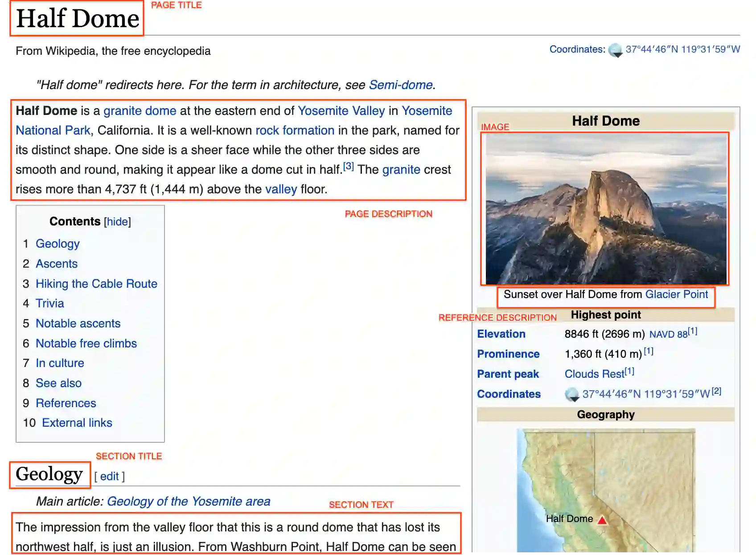Follow the Glacier Point caption link
Screen dimensions: 756x555
click(x=676, y=294)
